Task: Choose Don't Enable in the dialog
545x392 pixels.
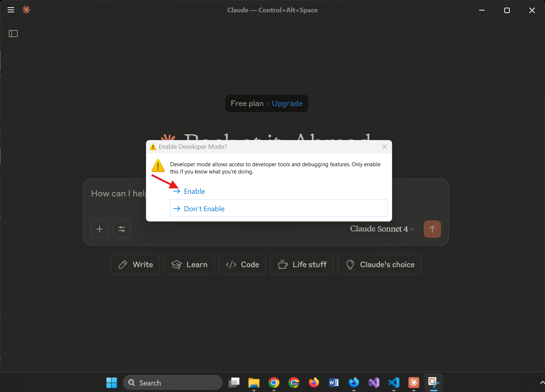Action: pyautogui.click(x=278, y=208)
